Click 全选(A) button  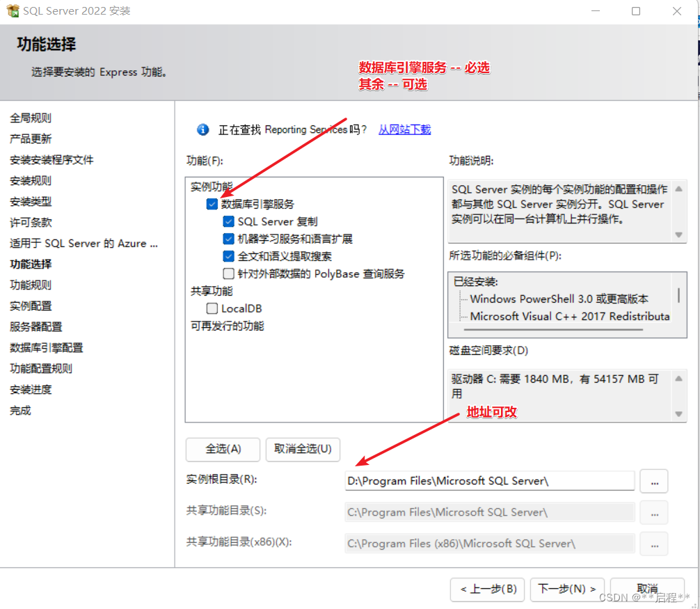(223, 449)
